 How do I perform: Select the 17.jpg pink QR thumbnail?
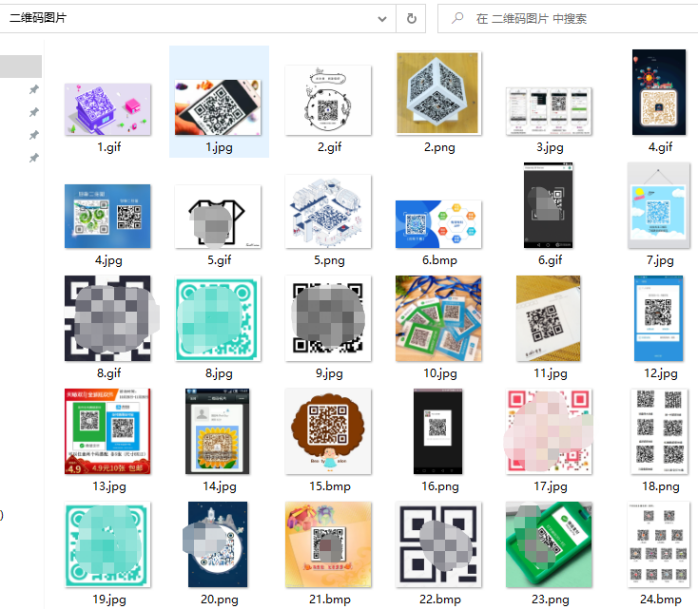click(x=549, y=431)
